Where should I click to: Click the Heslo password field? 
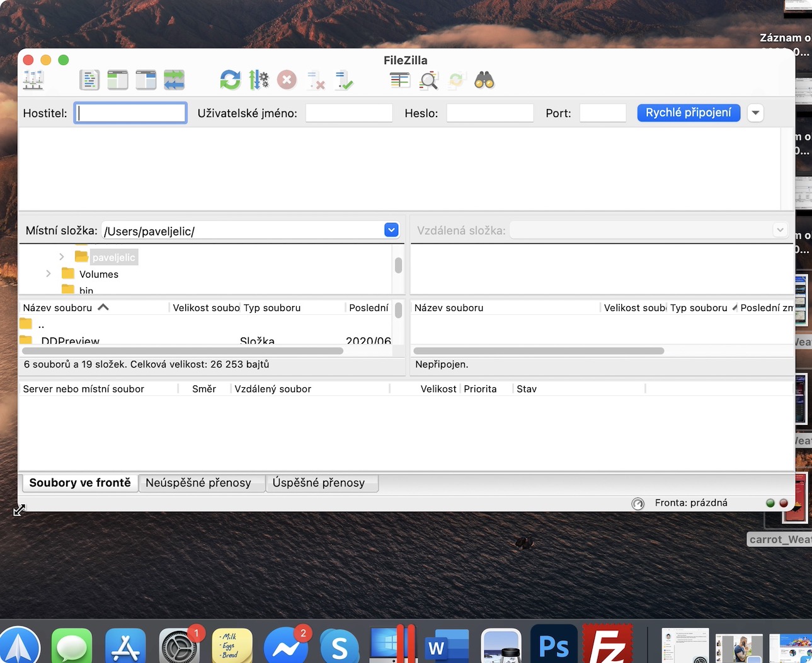pos(490,113)
